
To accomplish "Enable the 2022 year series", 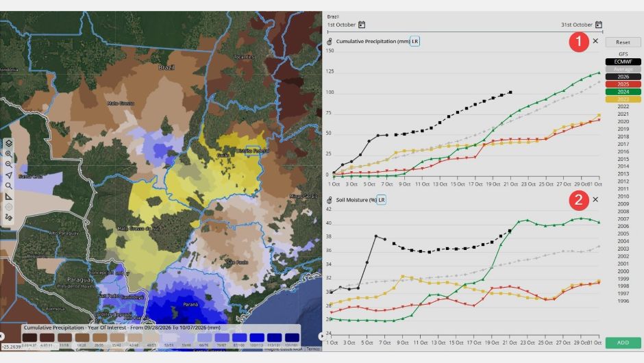I will (x=623, y=107).
